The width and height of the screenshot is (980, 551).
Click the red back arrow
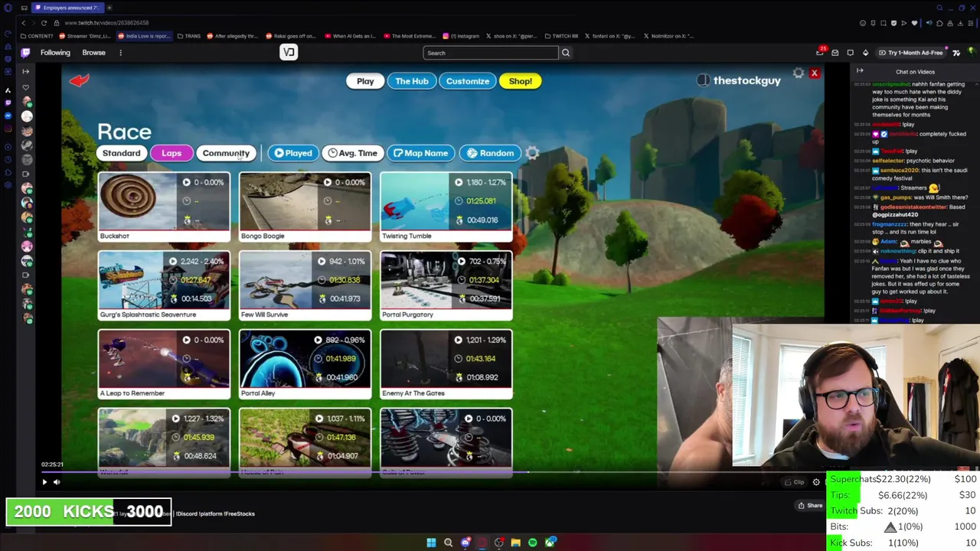[80, 80]
